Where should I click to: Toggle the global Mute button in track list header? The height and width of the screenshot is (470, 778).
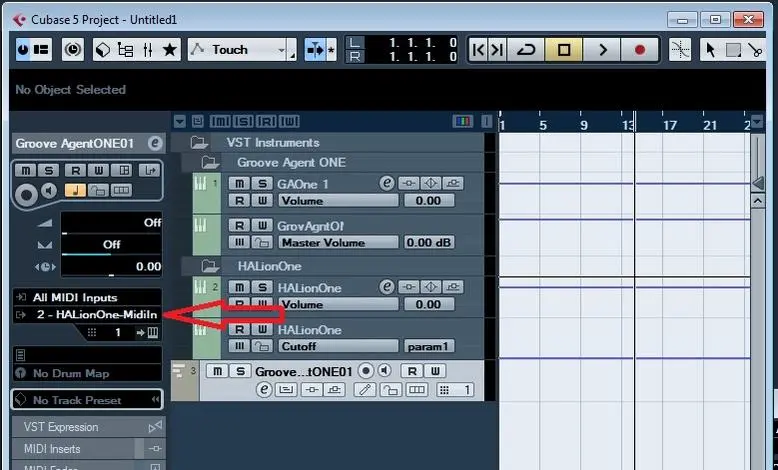point(220,122)
